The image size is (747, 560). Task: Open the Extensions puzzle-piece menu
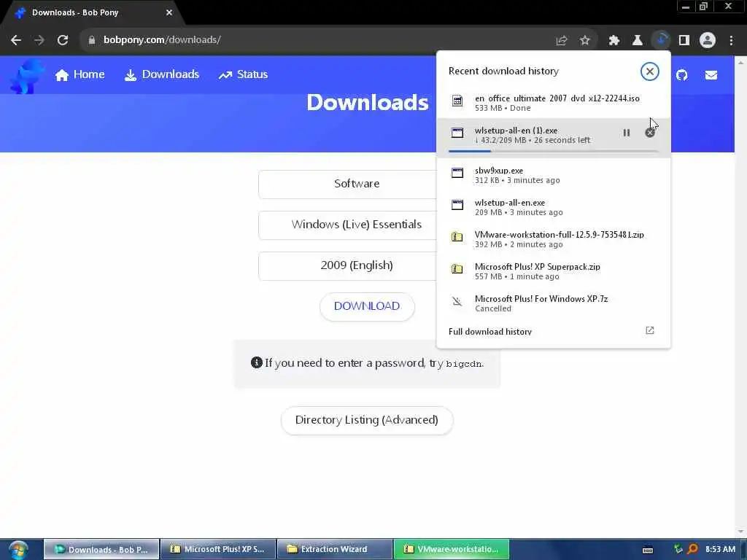pos(614,41)
